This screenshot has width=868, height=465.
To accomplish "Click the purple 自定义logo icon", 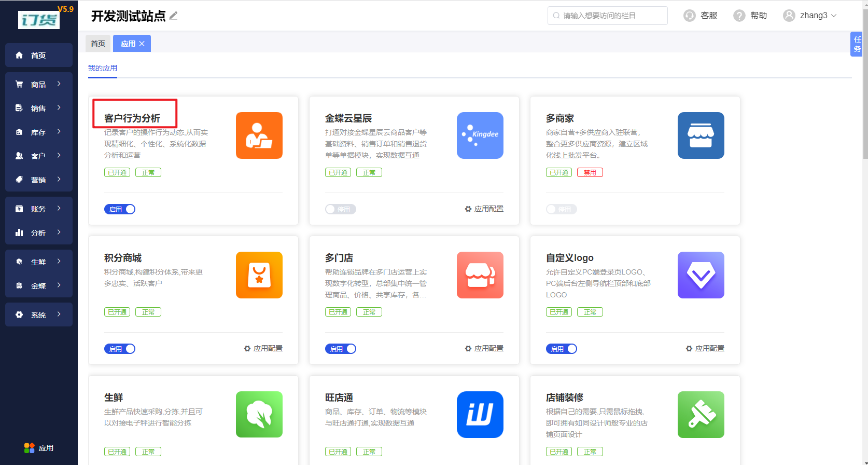I will click(701, 275).
